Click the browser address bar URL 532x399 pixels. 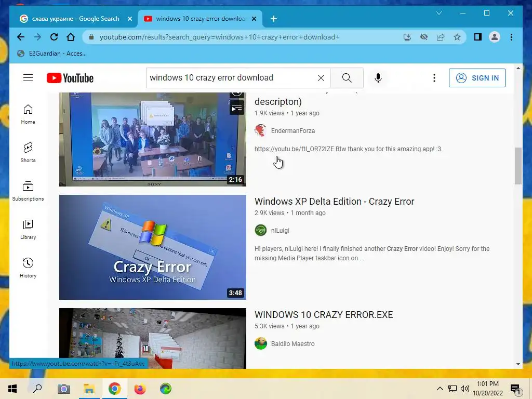[219, 37]
